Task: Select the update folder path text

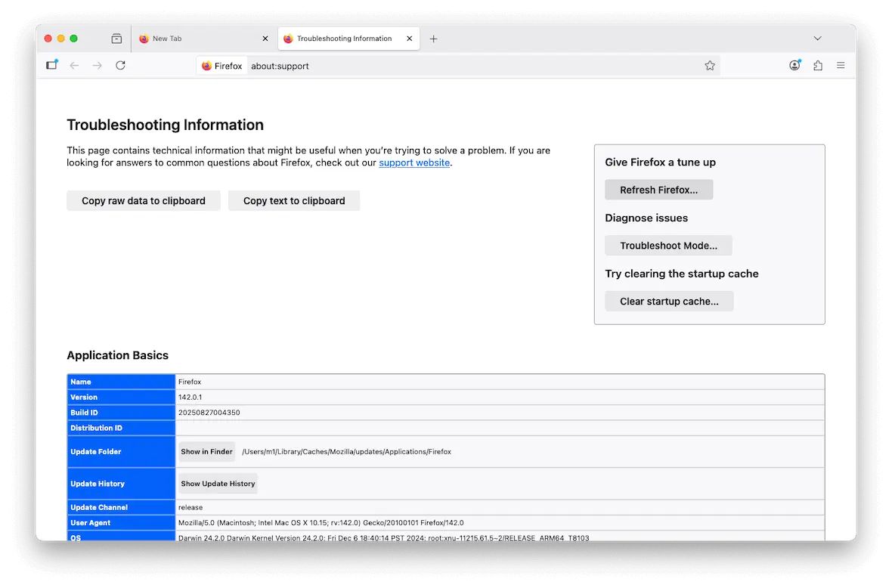Action: [346, 451]
